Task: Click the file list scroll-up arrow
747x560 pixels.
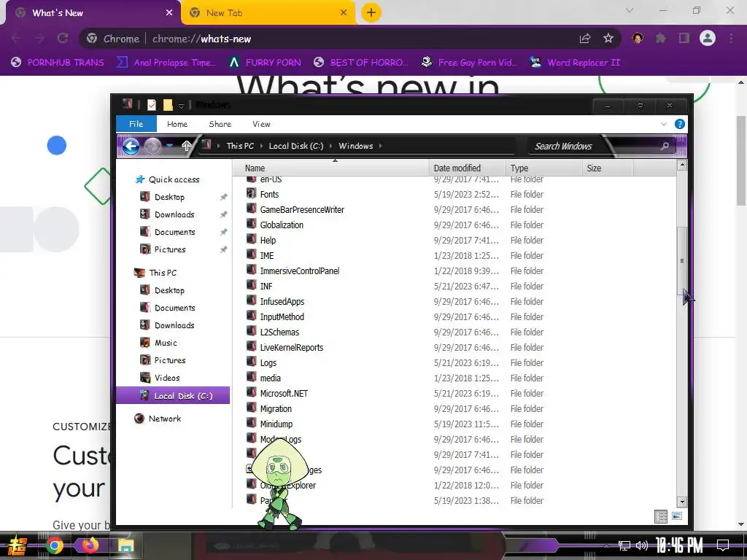Action: click(x=682, y=166)
